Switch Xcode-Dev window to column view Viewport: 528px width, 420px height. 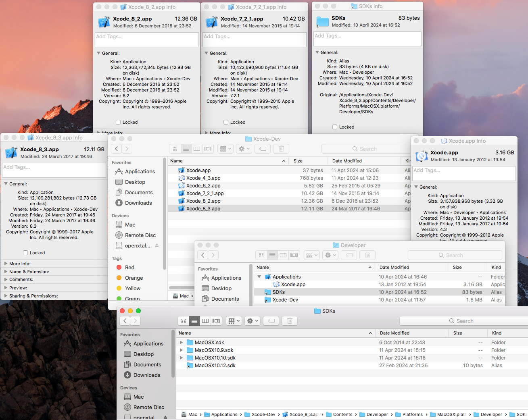click(x=197, y=149)
